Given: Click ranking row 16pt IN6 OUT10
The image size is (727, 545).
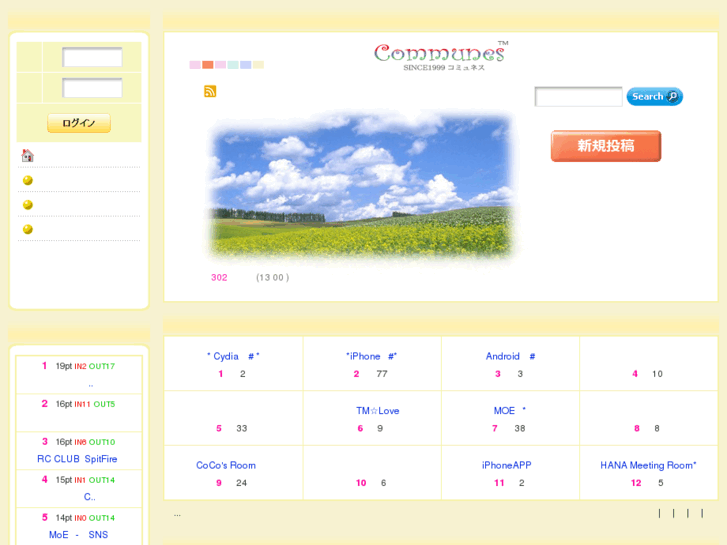Looking at the screenshot, I should tap(79, 442).
